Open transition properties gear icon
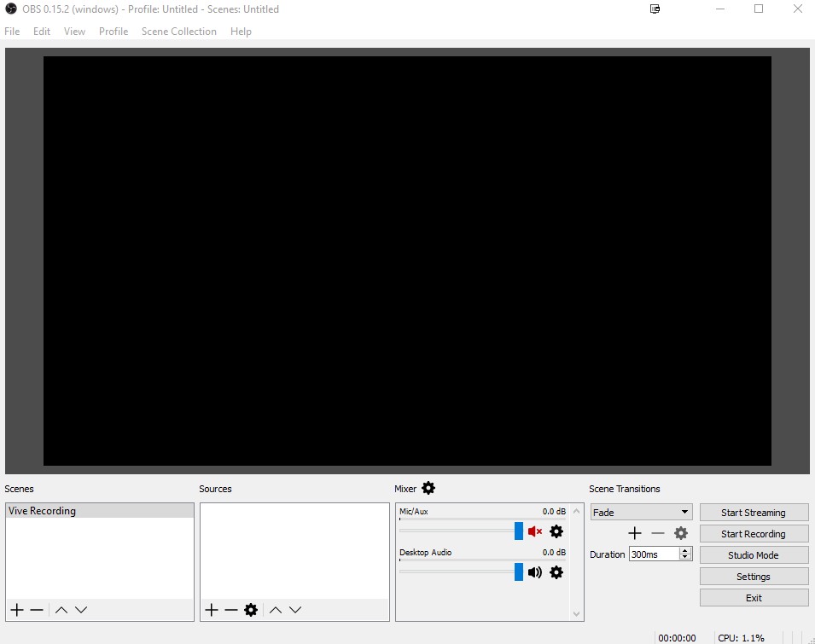 point(681,533)
